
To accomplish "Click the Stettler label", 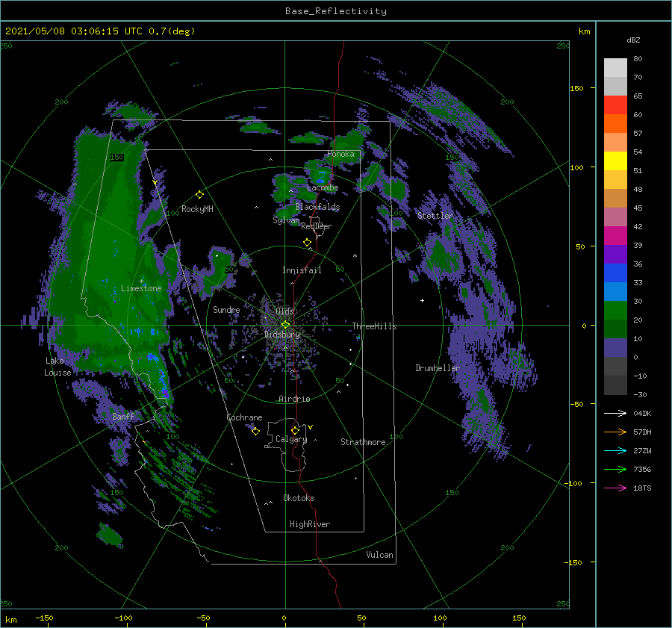I will (x=435, y=216).
